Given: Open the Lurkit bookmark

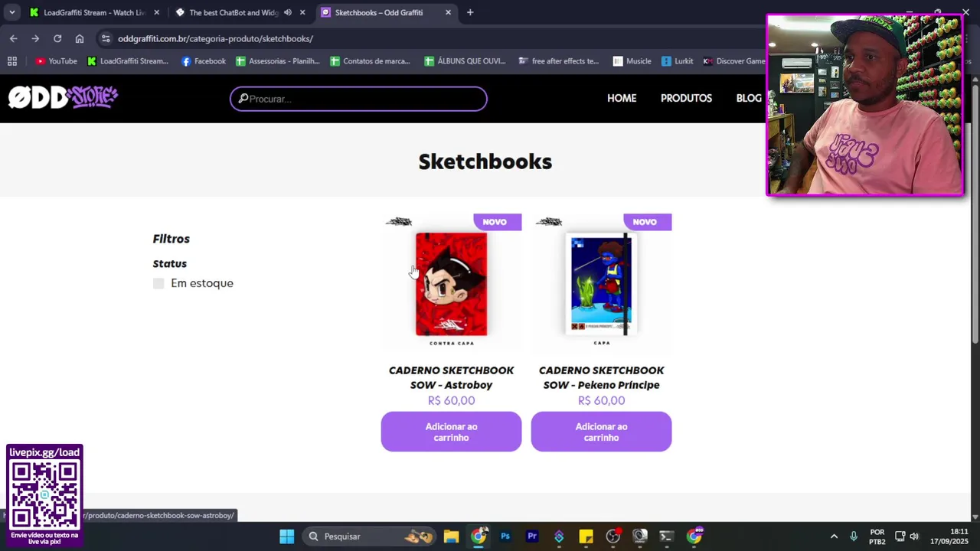Looking at the screenshot, I should (x=678, y=61).
